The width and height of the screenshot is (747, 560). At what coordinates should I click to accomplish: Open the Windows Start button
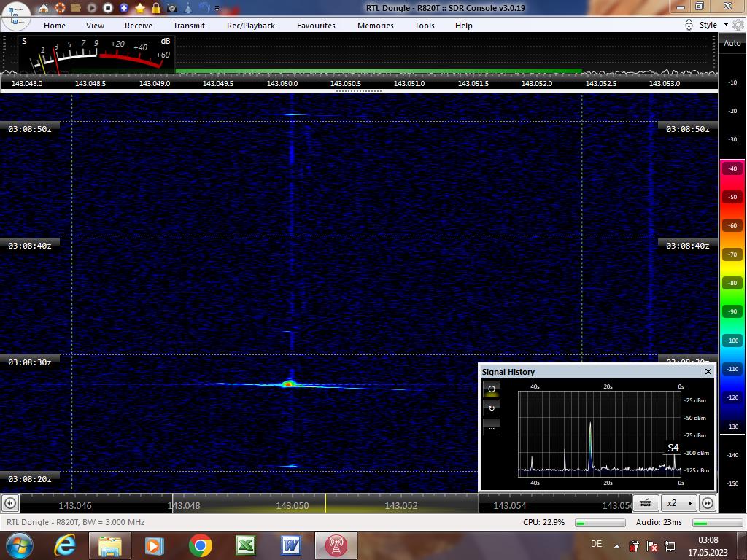(x=20, y=545)
